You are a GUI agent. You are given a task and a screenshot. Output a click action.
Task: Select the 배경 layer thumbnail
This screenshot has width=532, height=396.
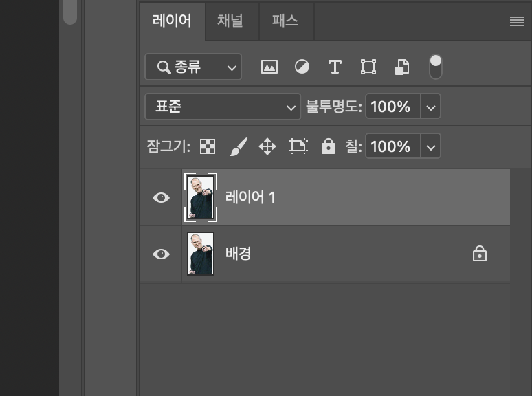(201, 254)
